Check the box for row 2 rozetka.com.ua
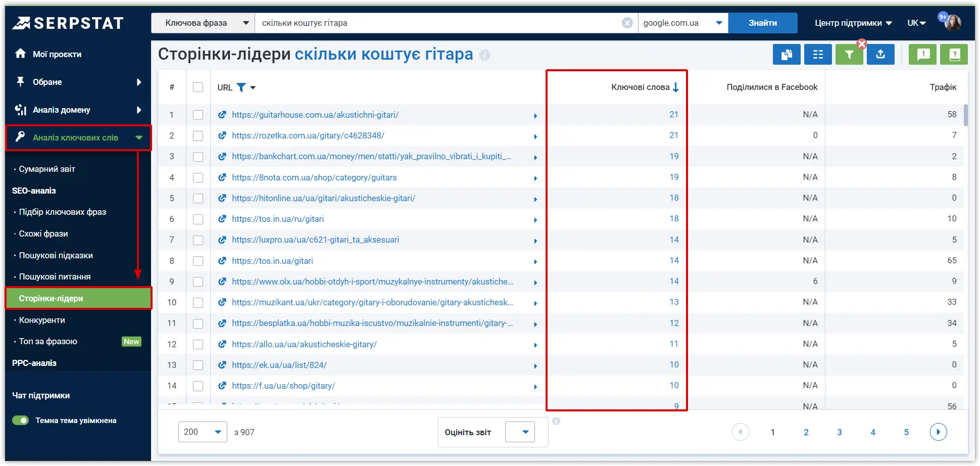The width and height of the screenshot is (980, 466). 198,135
